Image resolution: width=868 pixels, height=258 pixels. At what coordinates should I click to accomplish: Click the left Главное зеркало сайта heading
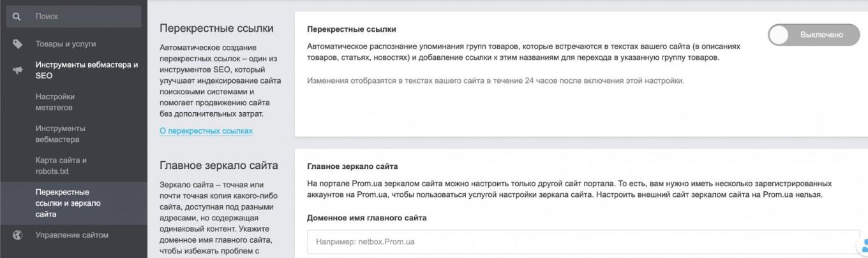point(218,166)
